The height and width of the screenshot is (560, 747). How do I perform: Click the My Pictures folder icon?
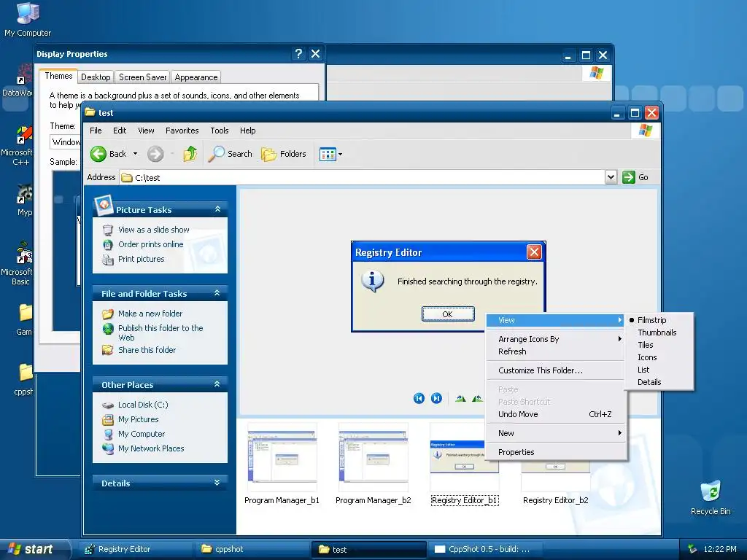pyautogui.click(x=108, y=419)
